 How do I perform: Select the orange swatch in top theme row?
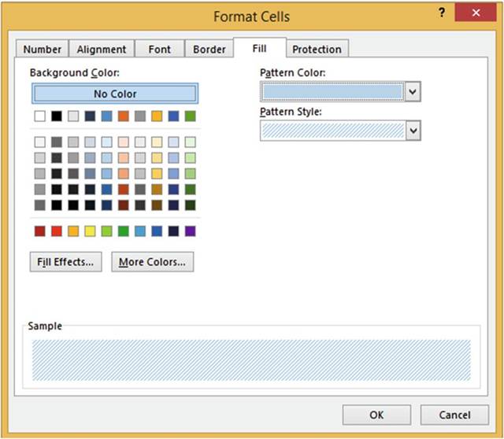click(x=123, y=116)
